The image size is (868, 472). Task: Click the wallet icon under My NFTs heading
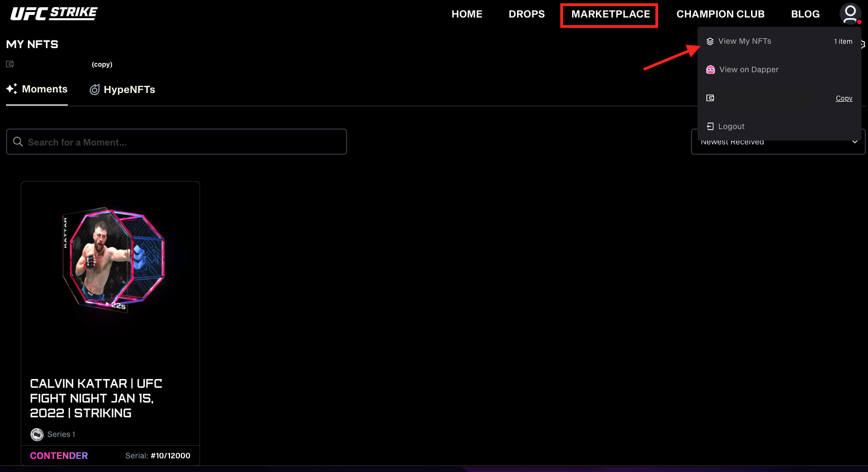10,64
